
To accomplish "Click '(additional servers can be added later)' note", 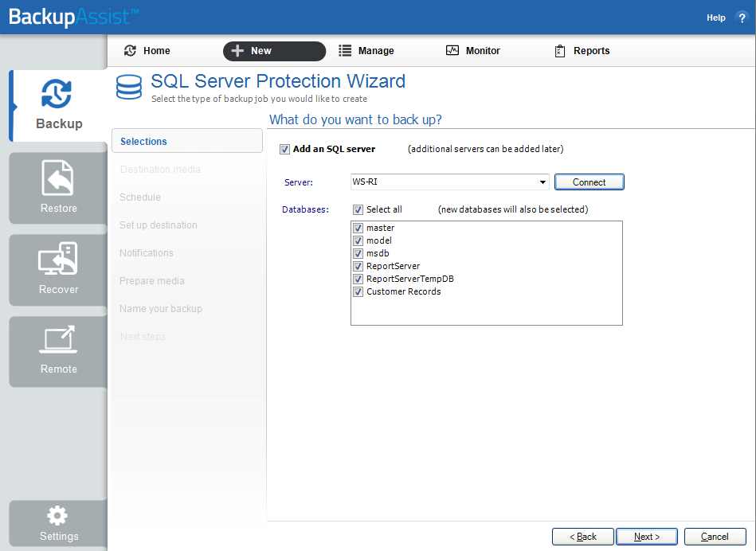I will pos(485,149).
